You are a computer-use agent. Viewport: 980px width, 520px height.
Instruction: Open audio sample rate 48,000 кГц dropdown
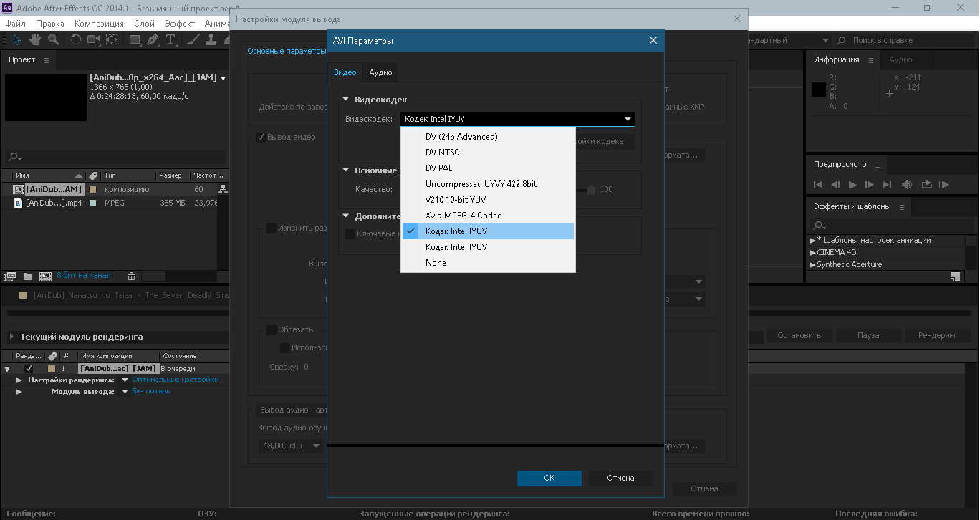(x=291, y=446)
